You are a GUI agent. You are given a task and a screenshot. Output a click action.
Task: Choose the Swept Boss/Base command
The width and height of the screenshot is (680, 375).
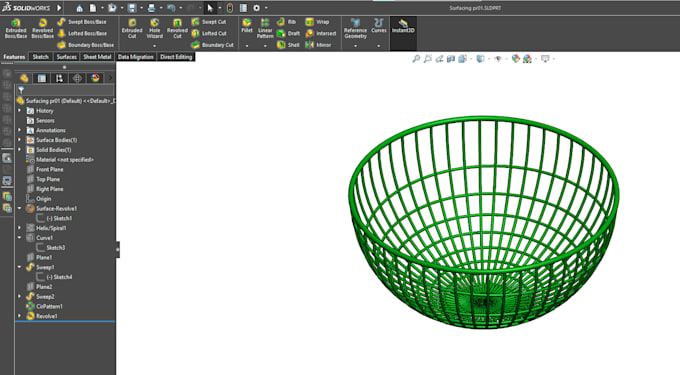[x=82, y=22]
